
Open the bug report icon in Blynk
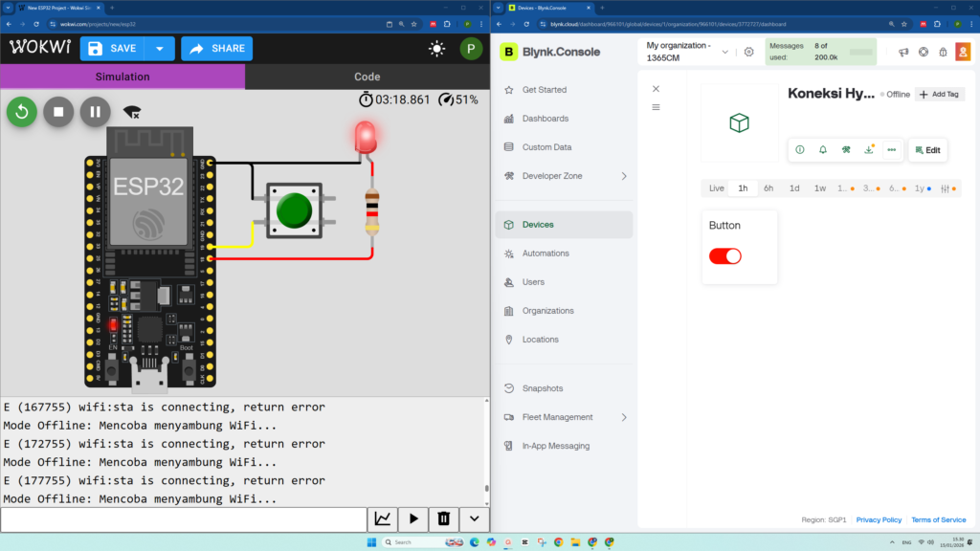point(943,52)
